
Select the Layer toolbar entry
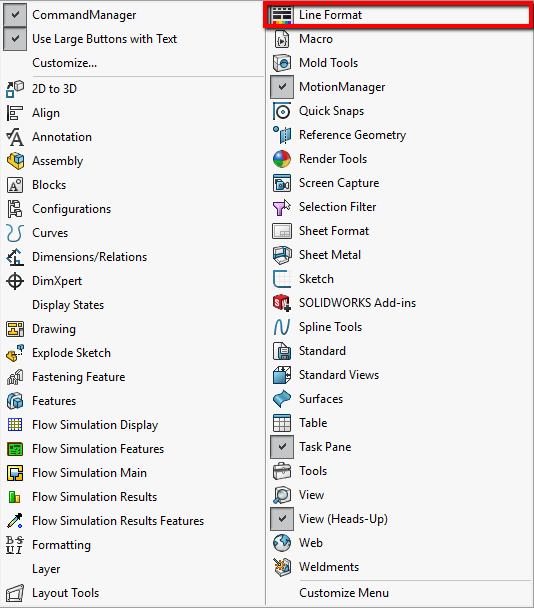point(46,569)
